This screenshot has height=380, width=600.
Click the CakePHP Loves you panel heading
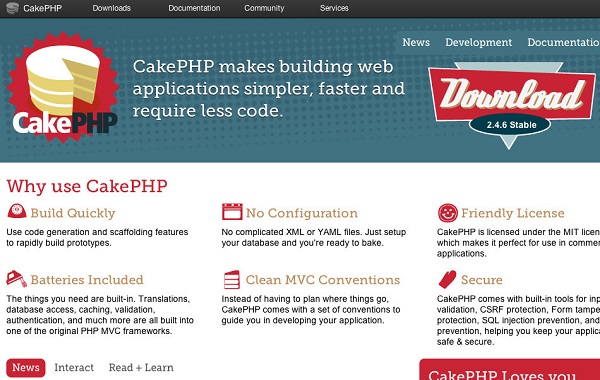coord(502,374)
